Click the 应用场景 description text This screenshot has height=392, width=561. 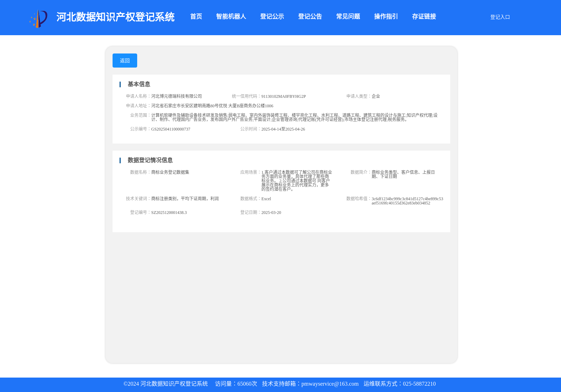pos(297,181)
